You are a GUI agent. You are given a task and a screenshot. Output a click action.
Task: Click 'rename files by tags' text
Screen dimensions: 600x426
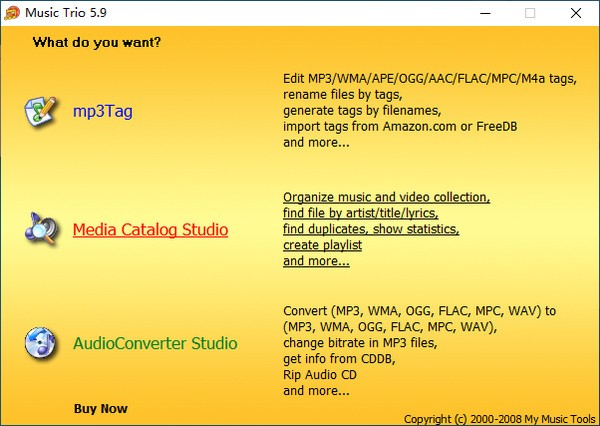pyautogui.click(x=342, y=95)
